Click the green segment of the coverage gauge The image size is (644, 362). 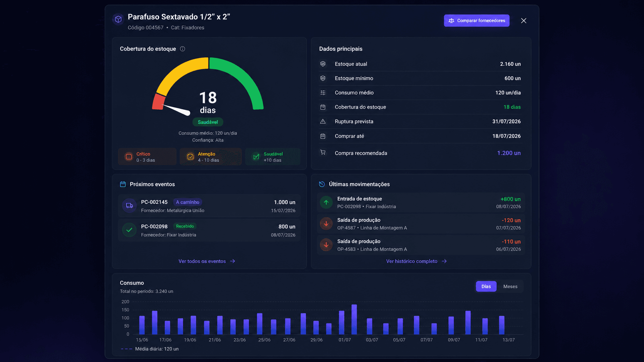(x=243, y=77)
